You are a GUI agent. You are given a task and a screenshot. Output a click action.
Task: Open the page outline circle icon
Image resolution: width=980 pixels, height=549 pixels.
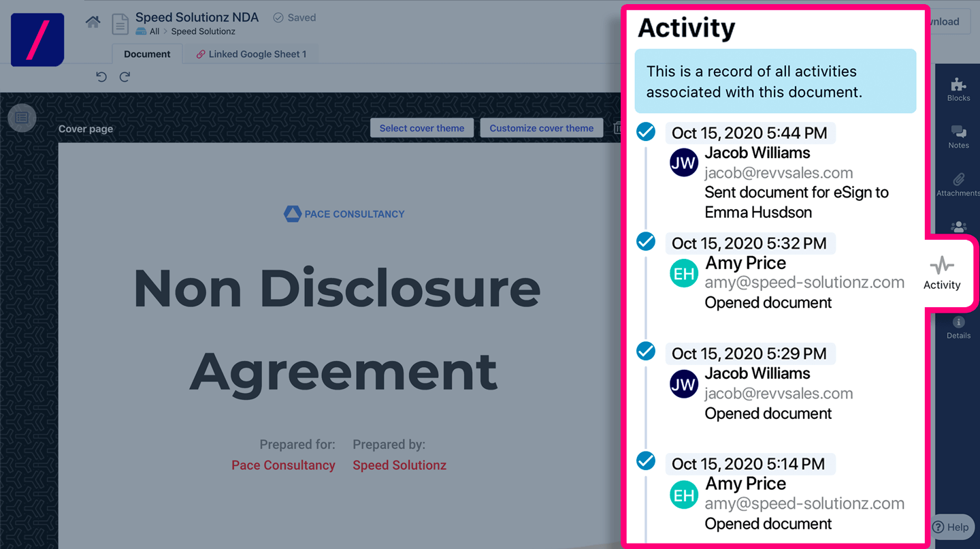pos(22,118)
